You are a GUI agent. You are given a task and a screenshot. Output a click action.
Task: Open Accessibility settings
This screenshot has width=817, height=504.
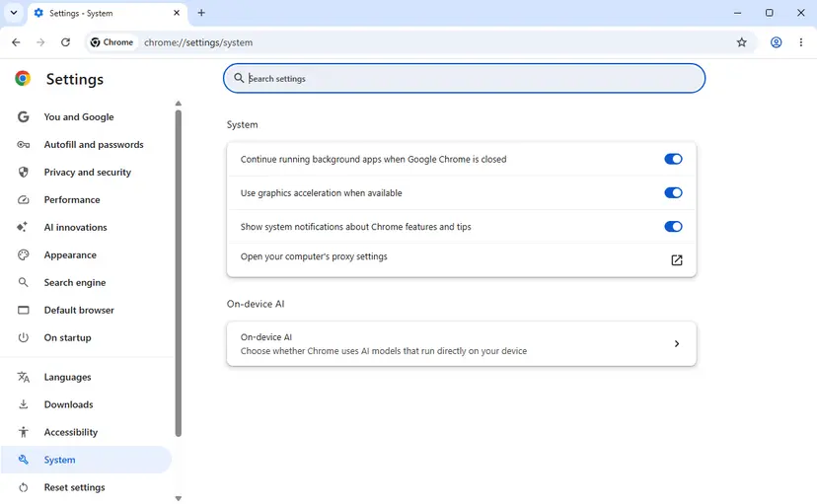click(x=86, y=432)
